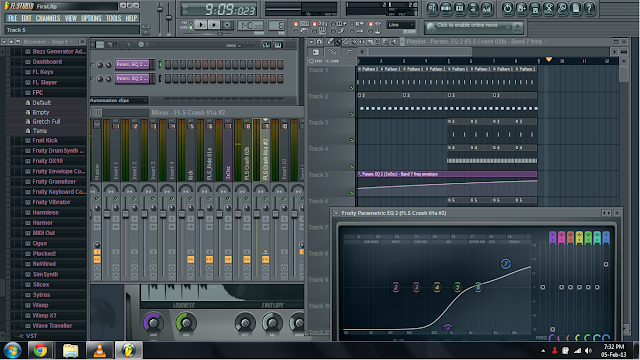Open the piano roll toolbar icon
640x360 pixels.
click(459, 8)
